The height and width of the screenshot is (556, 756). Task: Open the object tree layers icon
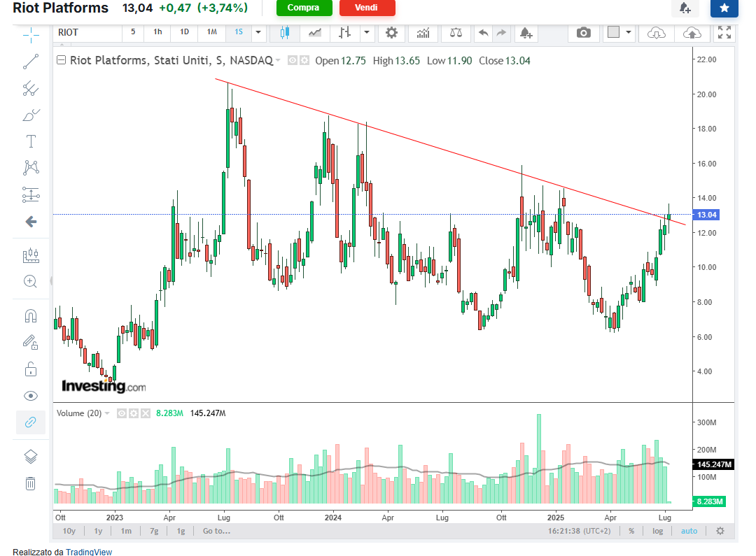30,456
